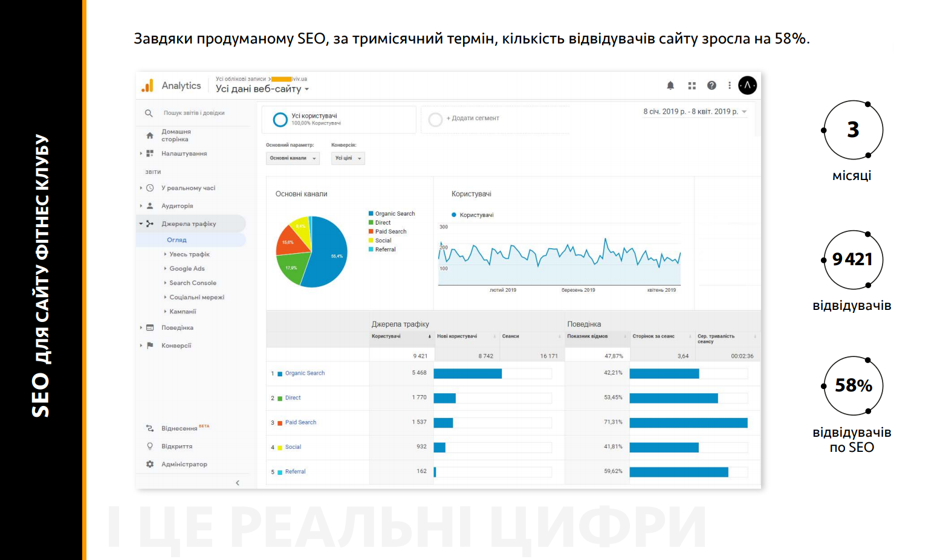
Task: Click the person icon for Аудиторія
Action: coord(150,206)
